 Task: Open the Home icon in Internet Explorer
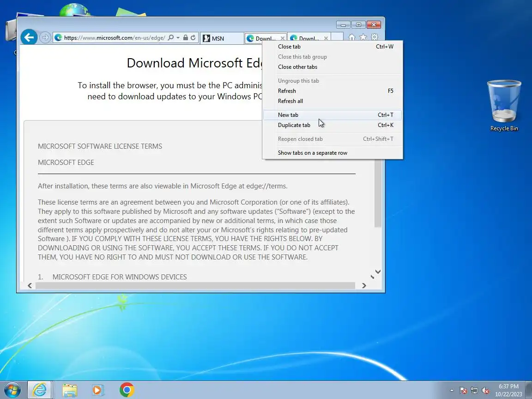[x=352, y=37]
